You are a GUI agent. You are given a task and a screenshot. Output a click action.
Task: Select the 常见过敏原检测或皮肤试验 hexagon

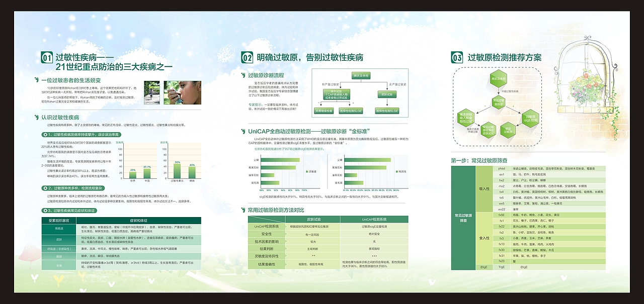pos(488,131)
